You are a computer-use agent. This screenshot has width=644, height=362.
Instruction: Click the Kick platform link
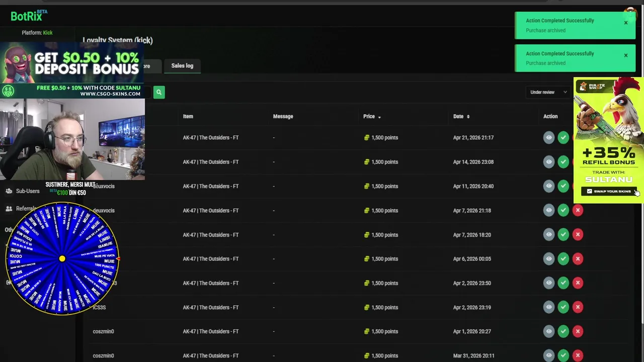click(x=47, y=33)
